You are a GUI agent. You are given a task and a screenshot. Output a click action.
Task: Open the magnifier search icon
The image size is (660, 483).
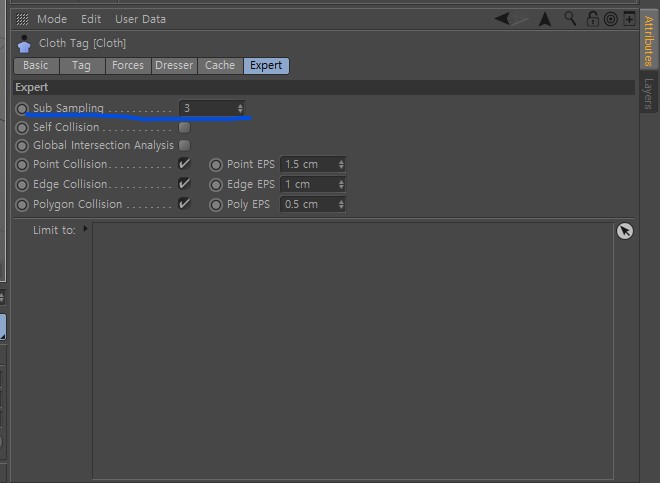[x=570, y=19]
